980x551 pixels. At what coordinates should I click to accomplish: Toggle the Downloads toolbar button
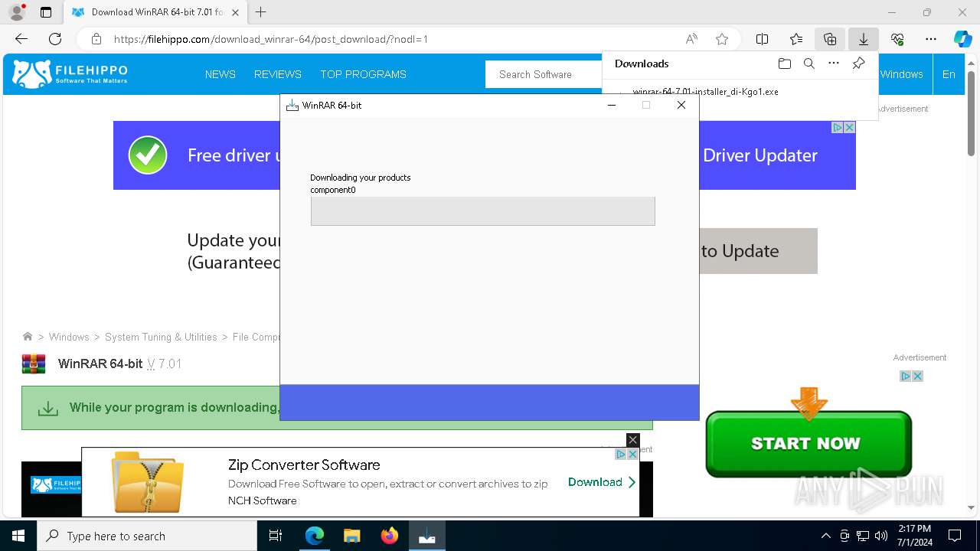(x=864, y=39)
